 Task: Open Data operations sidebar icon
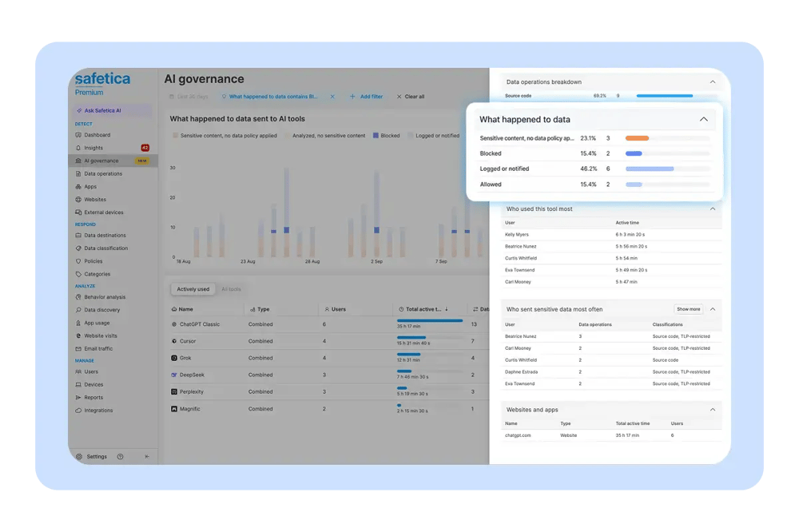[x=78, y=174]
